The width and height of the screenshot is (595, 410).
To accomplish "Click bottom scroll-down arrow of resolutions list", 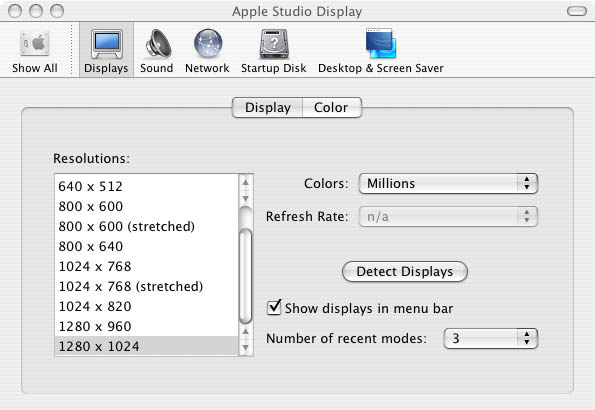I will (x=246, y=347).
